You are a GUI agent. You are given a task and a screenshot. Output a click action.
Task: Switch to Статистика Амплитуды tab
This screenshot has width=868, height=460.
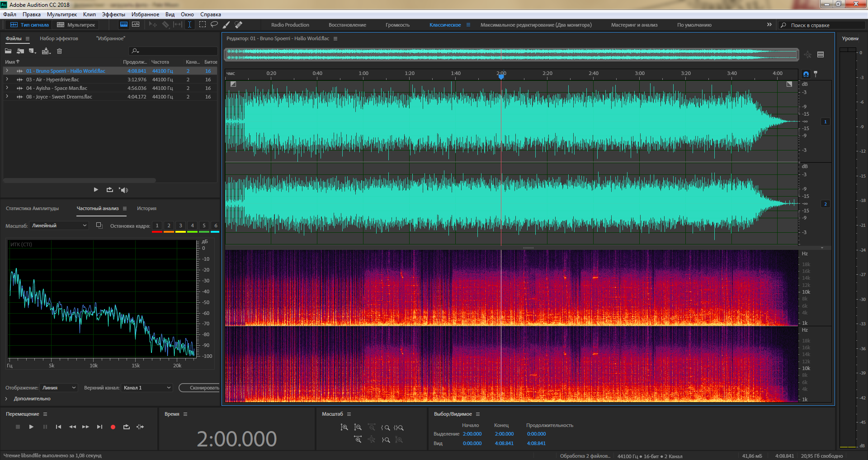click(33, 208)
